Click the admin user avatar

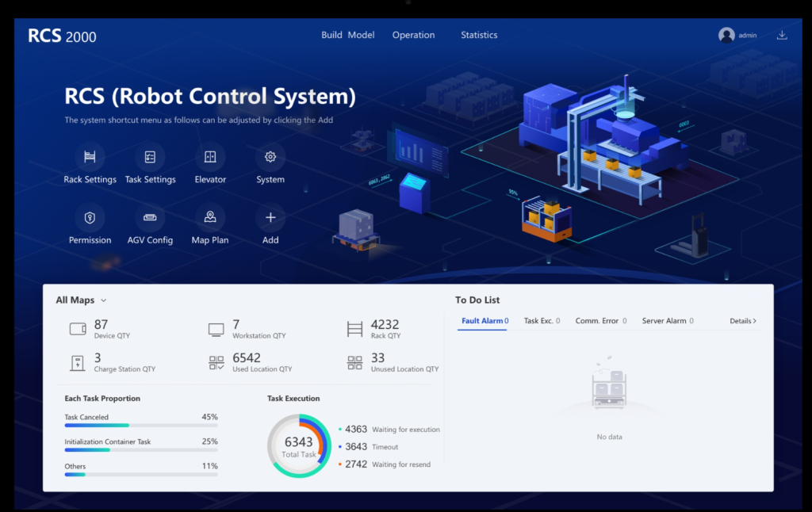726,35
